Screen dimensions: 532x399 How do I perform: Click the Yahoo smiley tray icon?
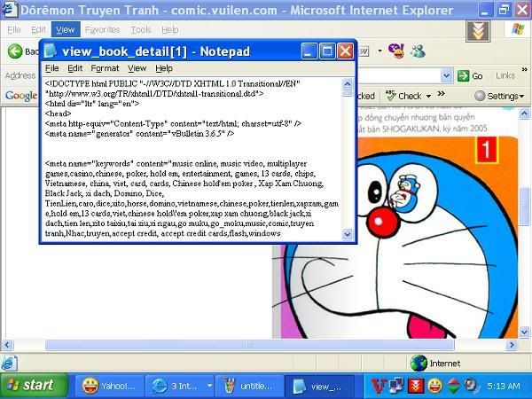[434, 386]
